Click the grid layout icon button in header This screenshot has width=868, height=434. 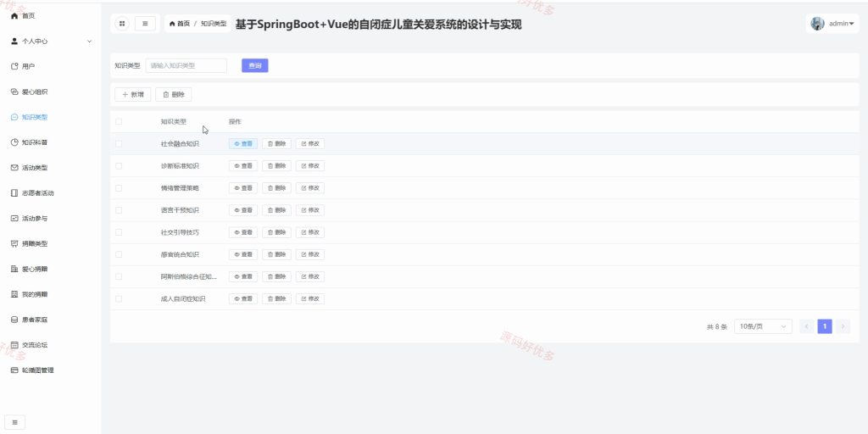coord(122,24)
